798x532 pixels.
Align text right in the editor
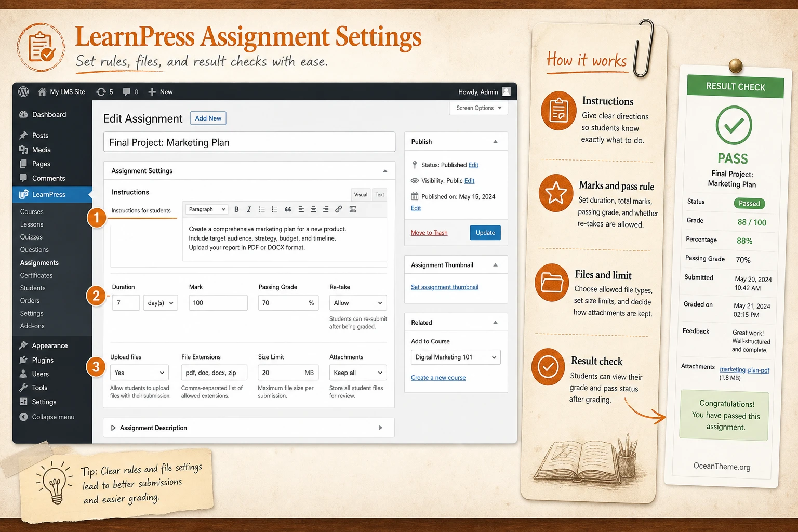click(x=326, y=209)
